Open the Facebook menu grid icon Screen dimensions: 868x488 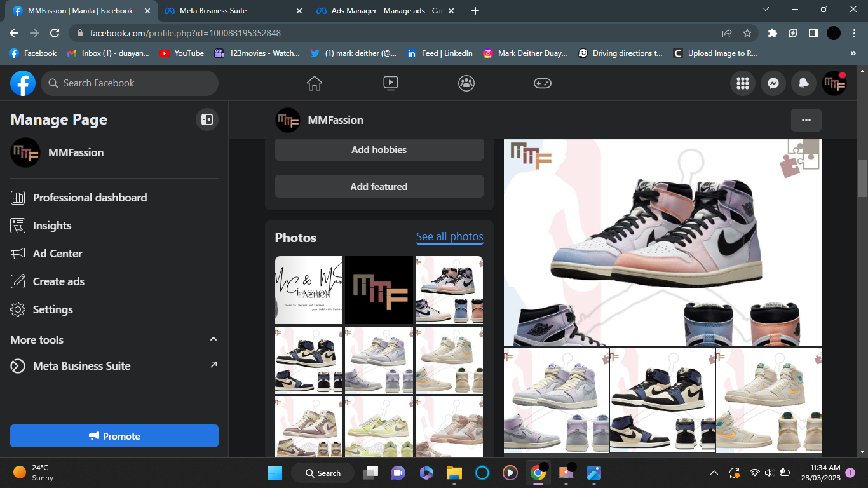click(x=742, y=83)
